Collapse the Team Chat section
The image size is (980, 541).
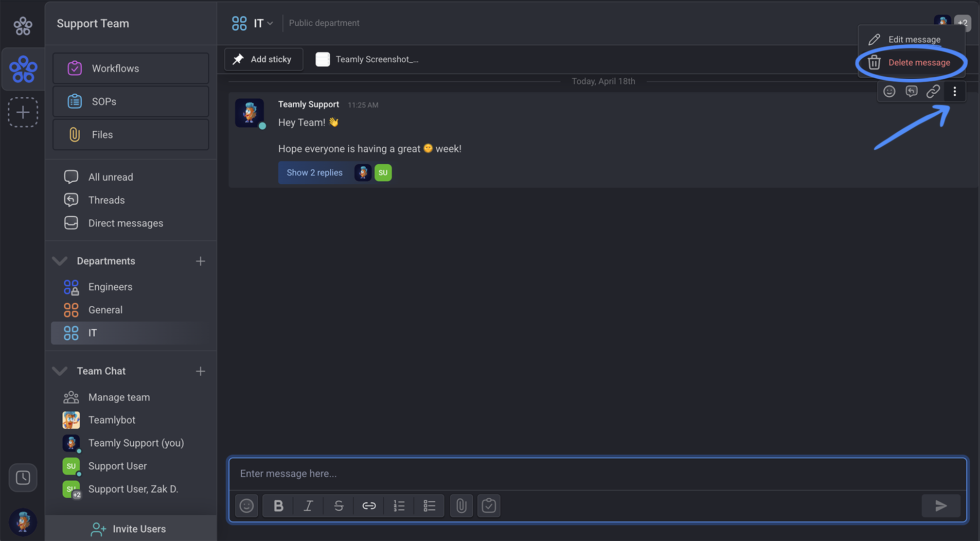coord(60,371)
